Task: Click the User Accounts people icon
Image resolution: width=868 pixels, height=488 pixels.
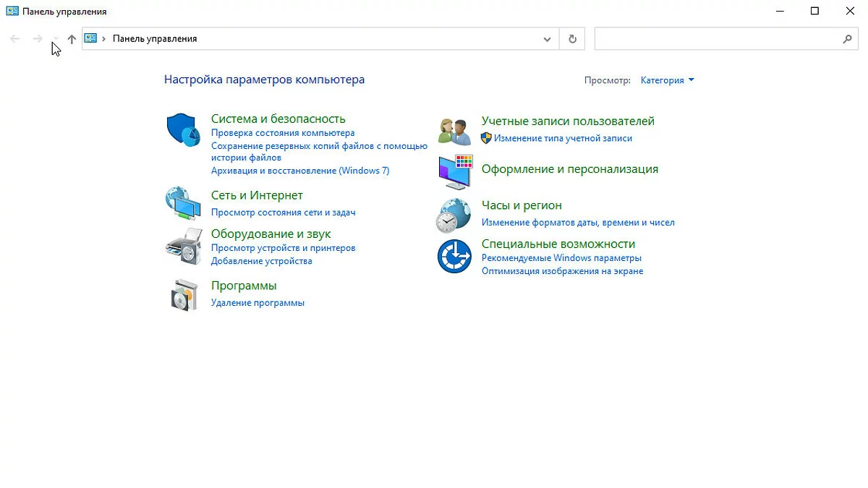Action: point(454,131)
